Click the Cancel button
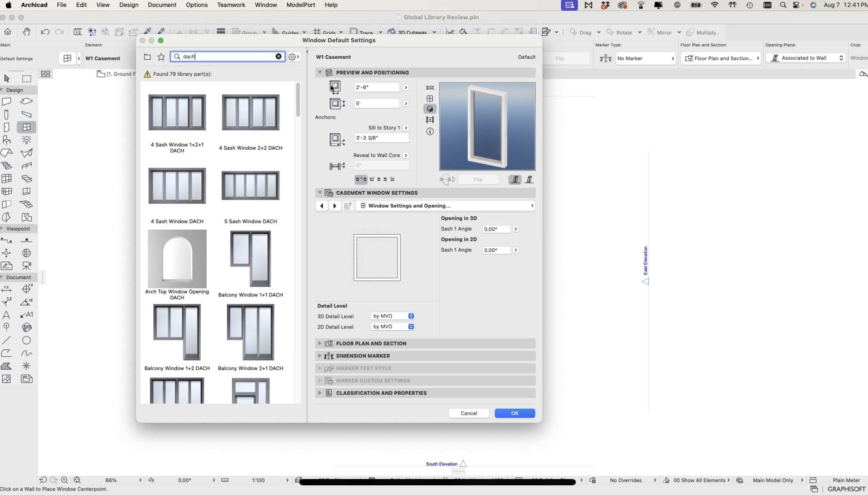The height and width of the screenshot is (495, 868). 469,413
